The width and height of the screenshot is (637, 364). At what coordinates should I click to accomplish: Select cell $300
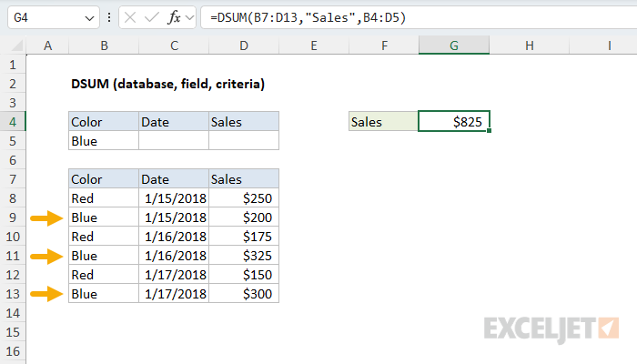click(x=244, y=293)
